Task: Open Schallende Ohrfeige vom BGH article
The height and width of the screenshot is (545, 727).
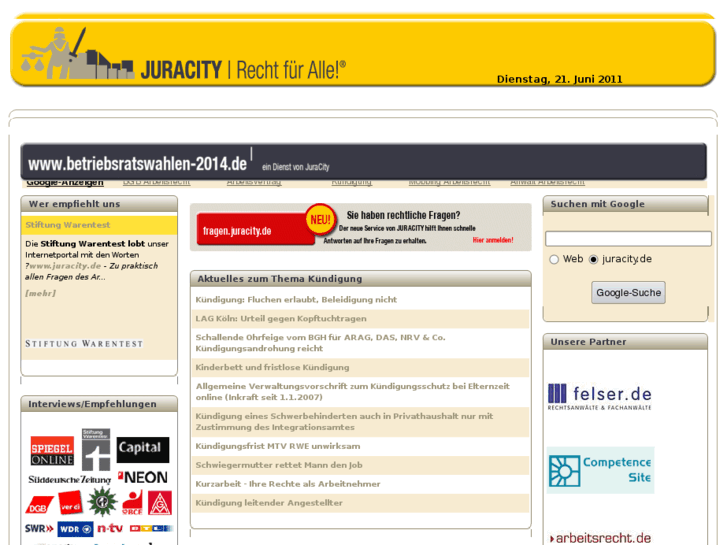Action: [x=320, y=343]
